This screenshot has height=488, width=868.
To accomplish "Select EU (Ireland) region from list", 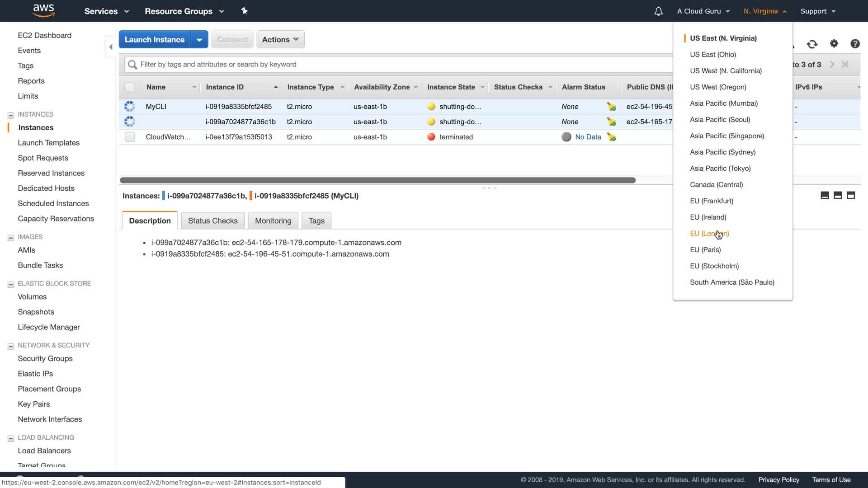I will [x=708, y=217].
